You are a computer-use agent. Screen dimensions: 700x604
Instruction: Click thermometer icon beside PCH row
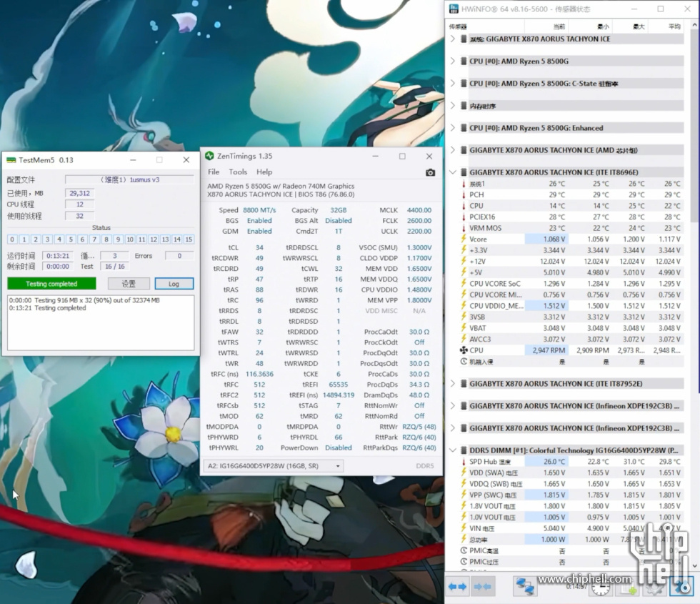464,194
